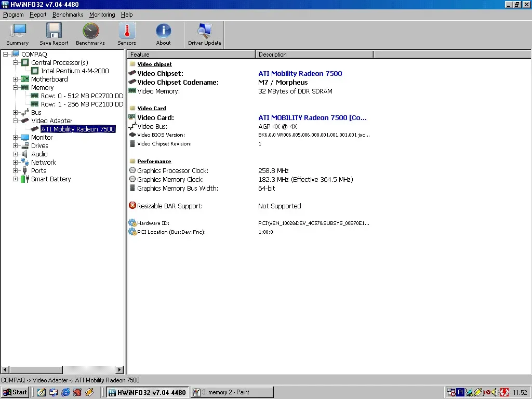Open the Report menu
532x399 pixels.
(37, 15)
